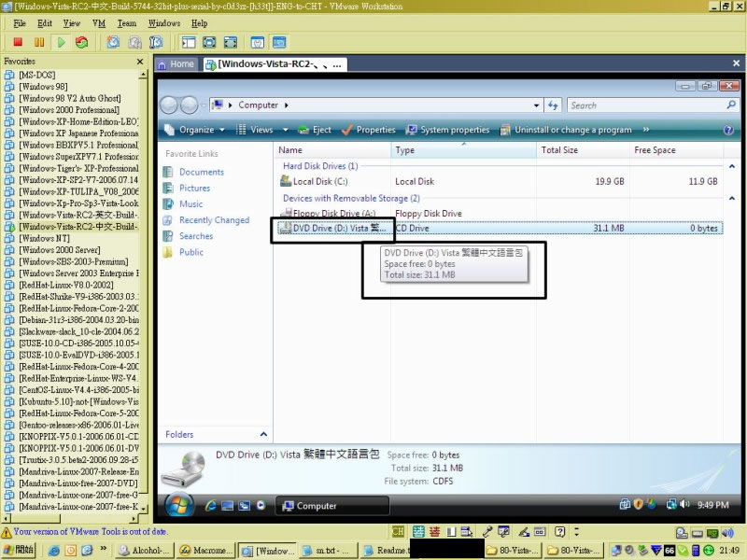
Task: Refresh the Computer folder view
Action: click(x=553, y=105)
